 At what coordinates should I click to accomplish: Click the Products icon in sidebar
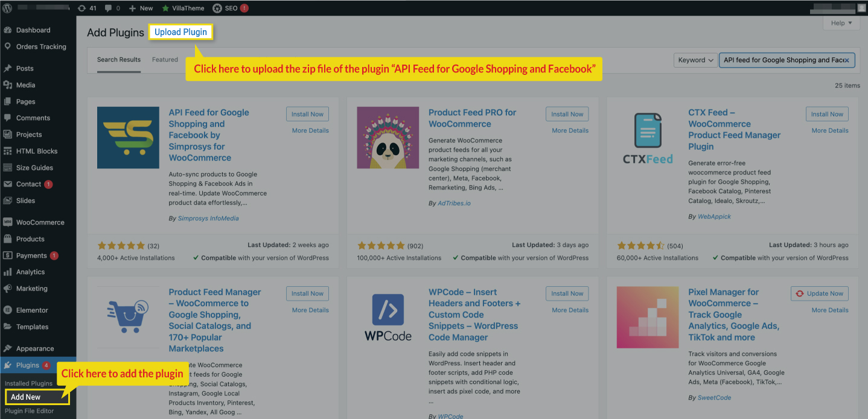[8, 239]
